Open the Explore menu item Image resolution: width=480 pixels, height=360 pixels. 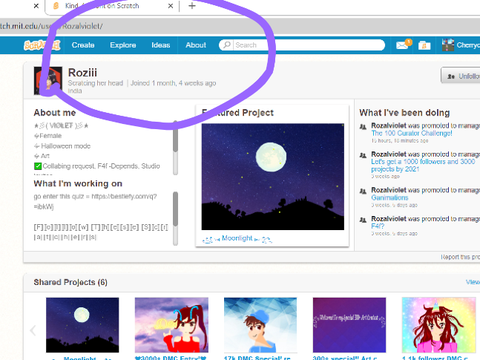pyautogui.click(x=123, y=45)
